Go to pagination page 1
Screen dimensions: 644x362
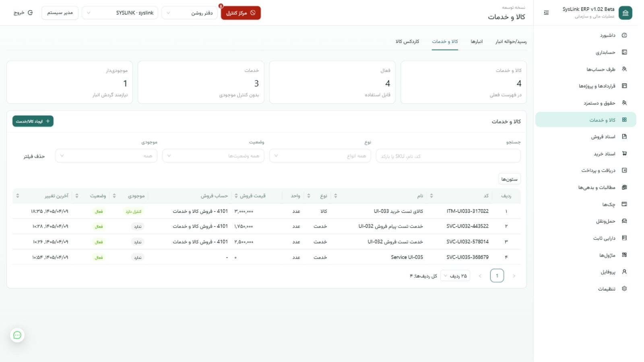497,276
